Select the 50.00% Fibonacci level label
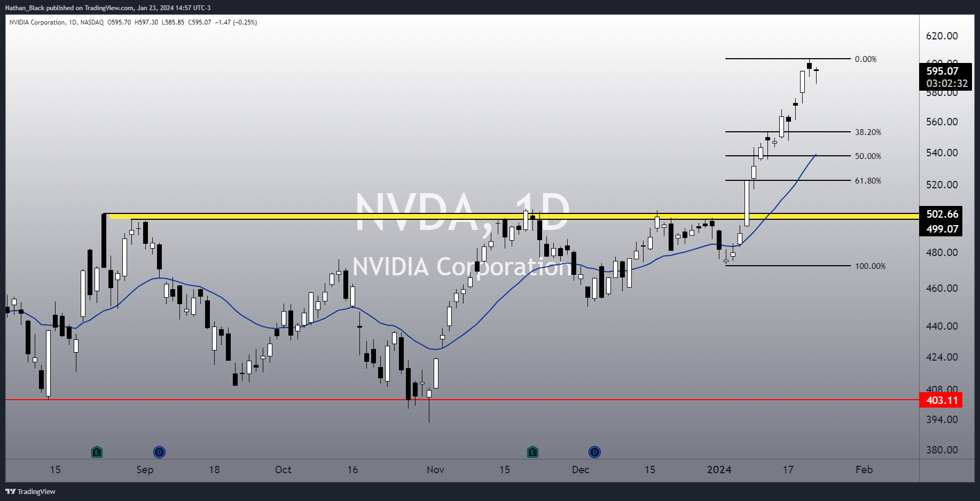Screen dimensions: 980x501 tap(868, 156)
